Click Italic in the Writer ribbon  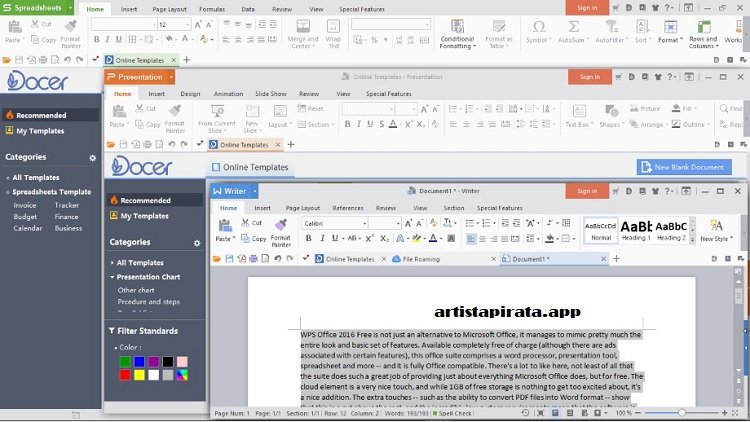(322, 238)
